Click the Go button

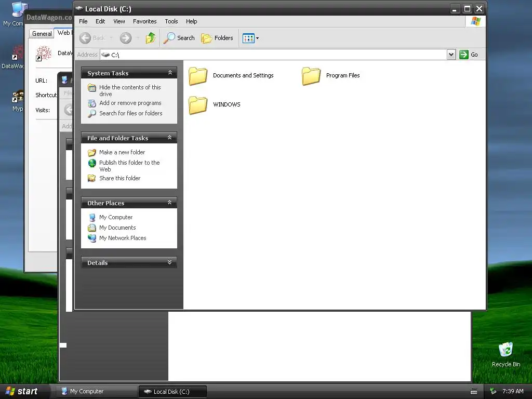pos(469,54)
